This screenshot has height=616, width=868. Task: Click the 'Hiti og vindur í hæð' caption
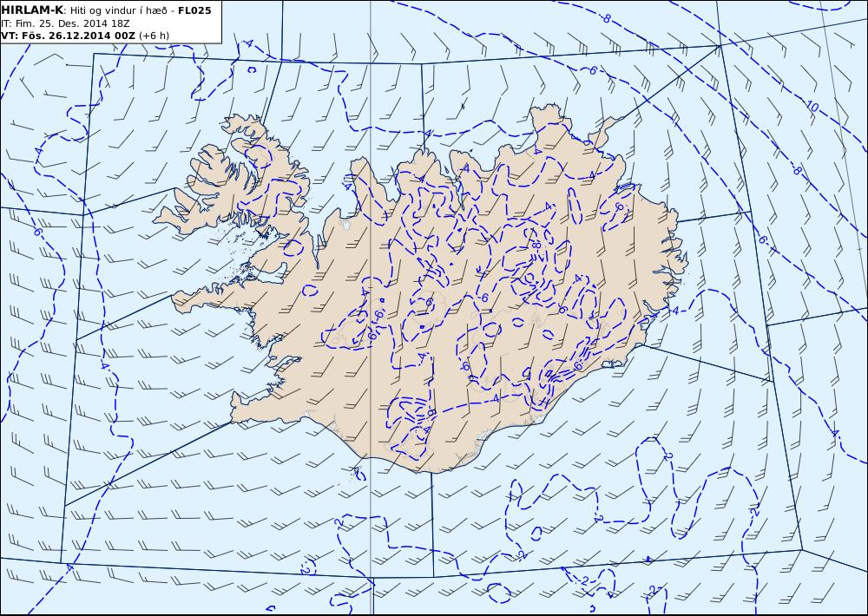pyautogui.click(x=117, y=10)
